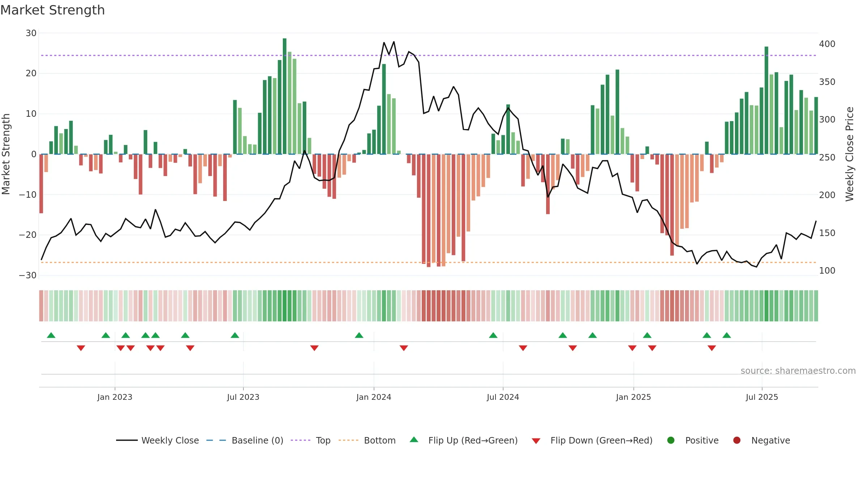Click the Jul 2024 axis label
868x488 pixels.
(503, 397)
